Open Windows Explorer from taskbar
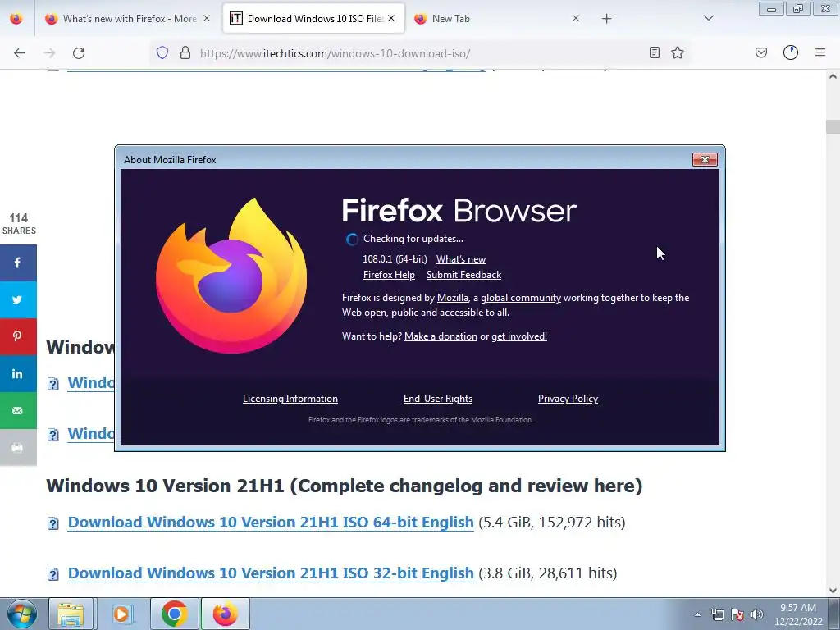 [x=71, y=614]
